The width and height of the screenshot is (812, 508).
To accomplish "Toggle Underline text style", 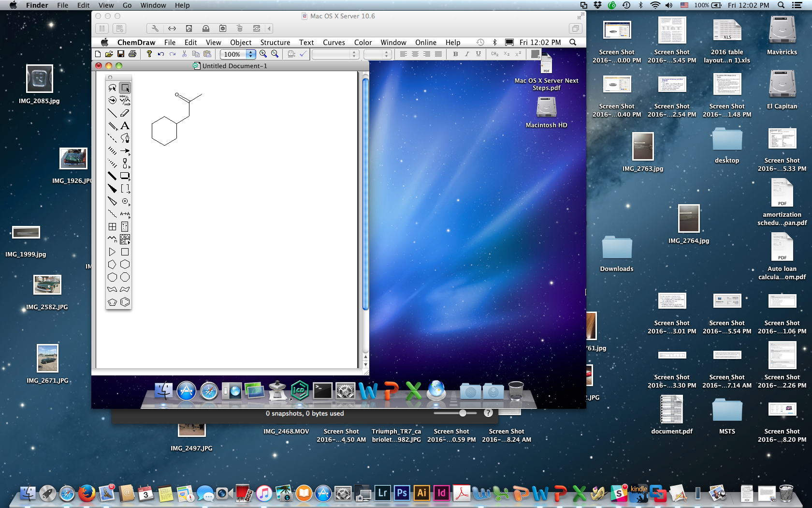I will coord(478,54).
